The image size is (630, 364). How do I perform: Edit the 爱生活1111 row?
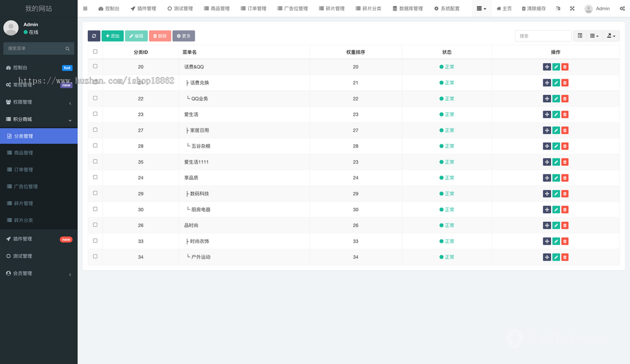[x=556, y=162]
